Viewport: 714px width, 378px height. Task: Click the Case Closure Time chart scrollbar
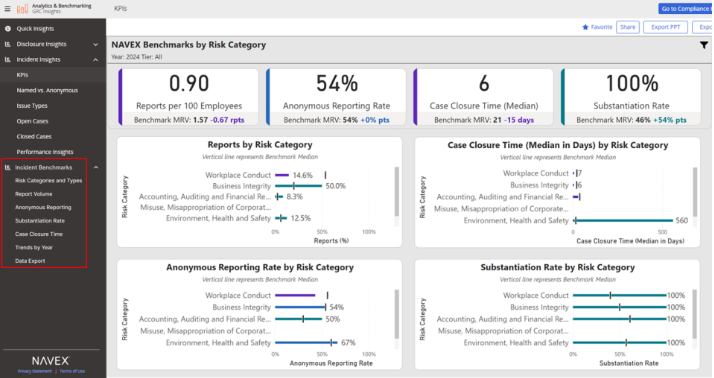point(695,192)
